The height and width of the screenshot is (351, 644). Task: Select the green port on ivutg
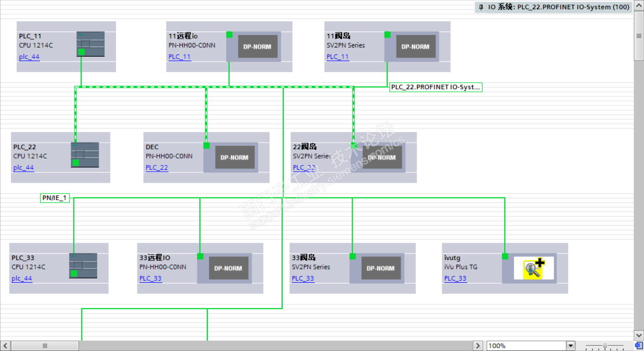(x=505, y=256)
